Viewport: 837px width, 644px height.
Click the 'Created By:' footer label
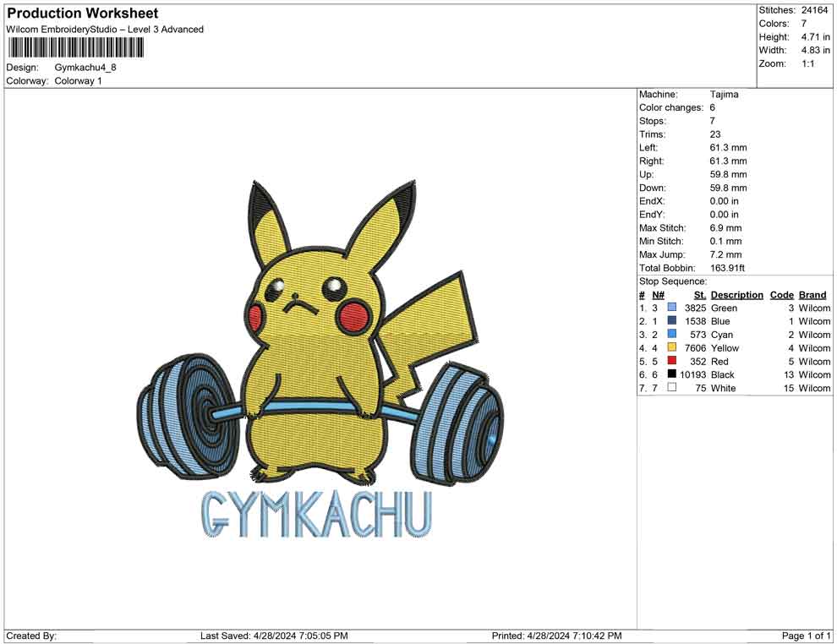[31, 636]
